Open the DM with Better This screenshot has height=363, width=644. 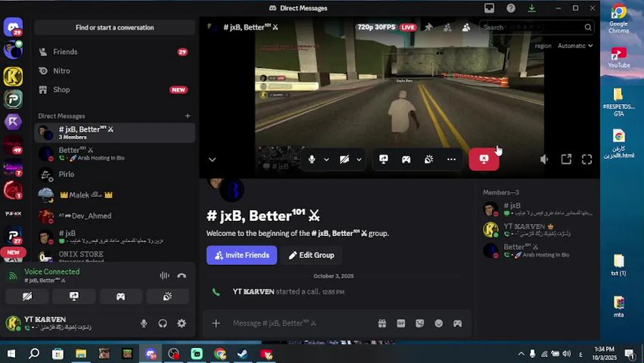pos(114,153)
